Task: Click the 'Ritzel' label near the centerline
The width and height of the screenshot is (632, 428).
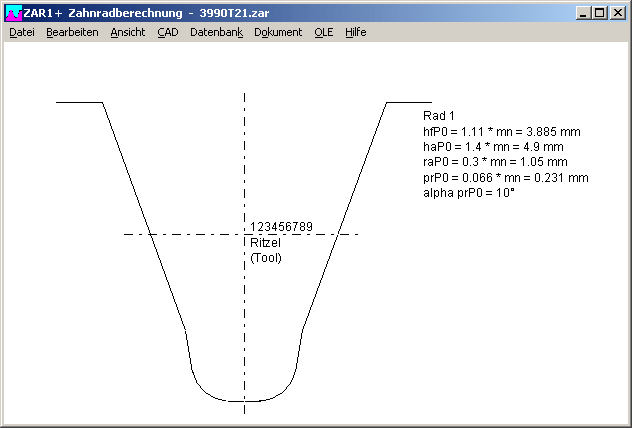Action: 265,243
